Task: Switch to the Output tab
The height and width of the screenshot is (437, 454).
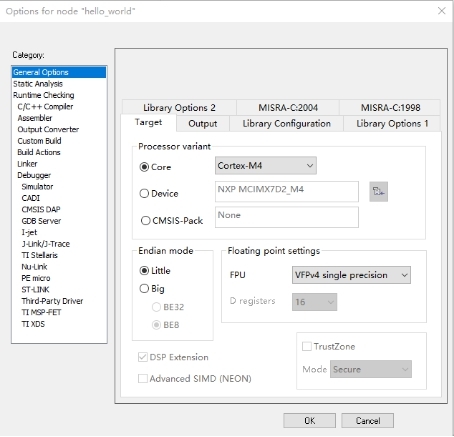Action: click(x=203, y=124)
